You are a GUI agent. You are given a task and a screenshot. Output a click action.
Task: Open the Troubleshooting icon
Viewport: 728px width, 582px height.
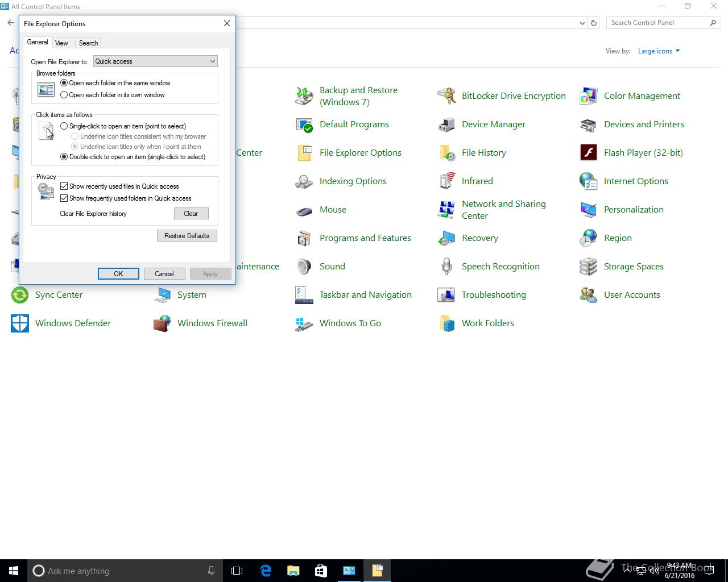point(446,295)
